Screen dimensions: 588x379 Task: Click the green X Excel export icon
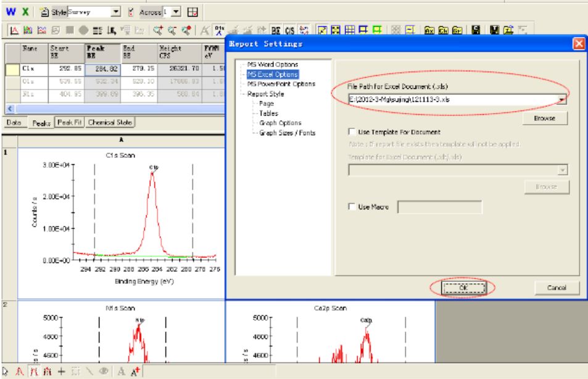pos(25,12)
